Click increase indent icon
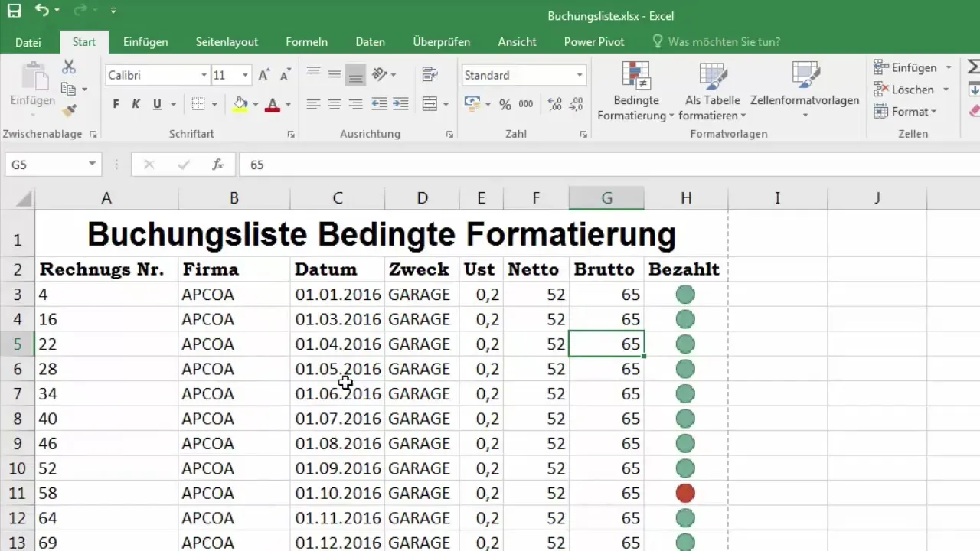 point(400,104)
